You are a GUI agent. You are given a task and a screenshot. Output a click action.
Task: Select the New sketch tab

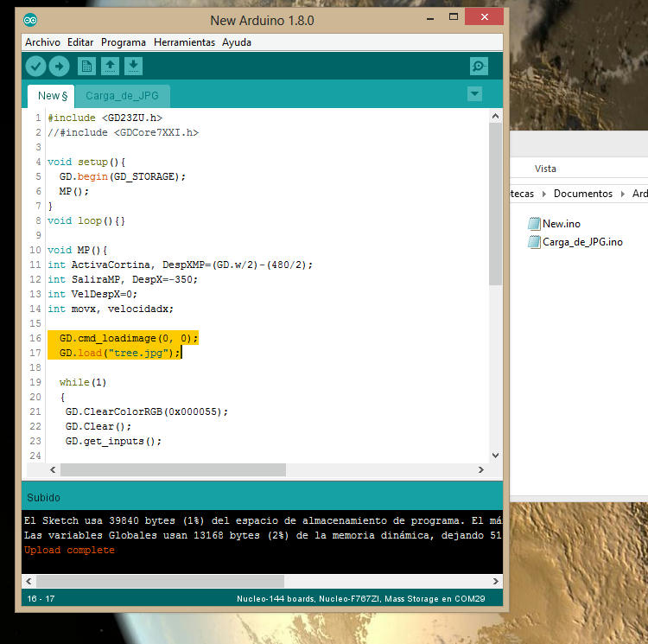coord(51,96)
